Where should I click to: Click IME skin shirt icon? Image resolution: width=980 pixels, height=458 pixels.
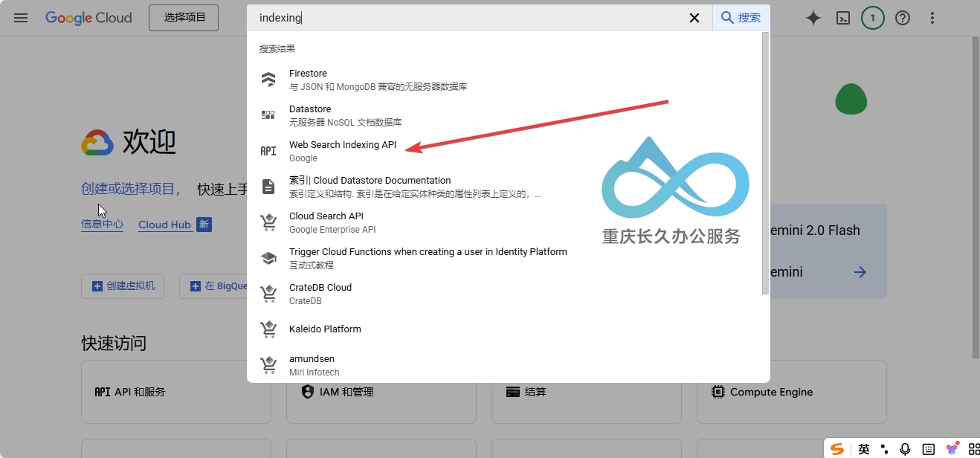click(x=952, y=449)
